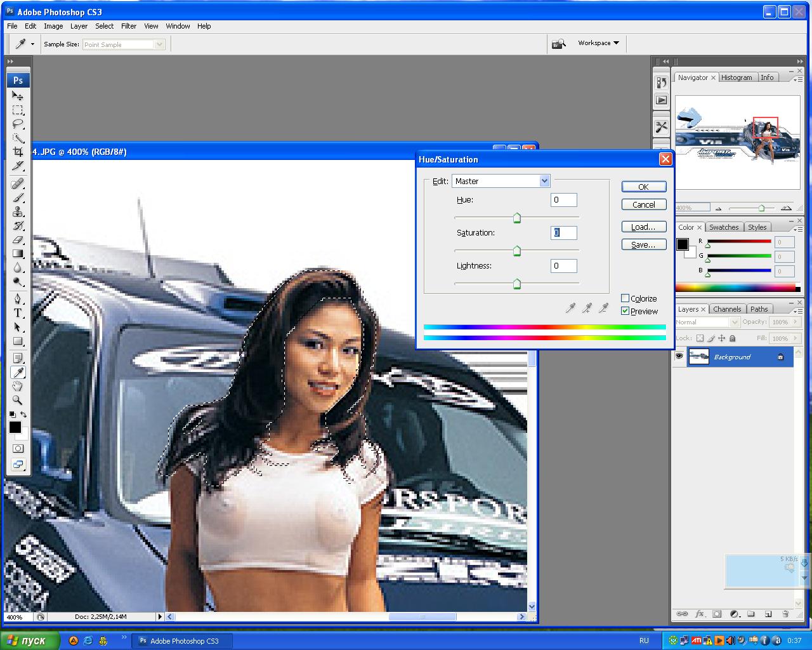812x650 pixels.
Task: Open the Filter menu
Action: (129, 26)
